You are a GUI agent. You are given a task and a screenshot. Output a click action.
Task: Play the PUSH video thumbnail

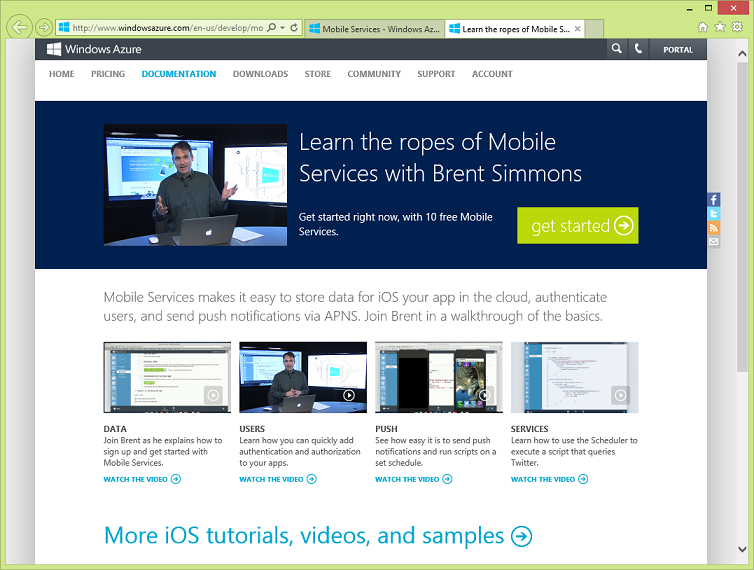439,378
